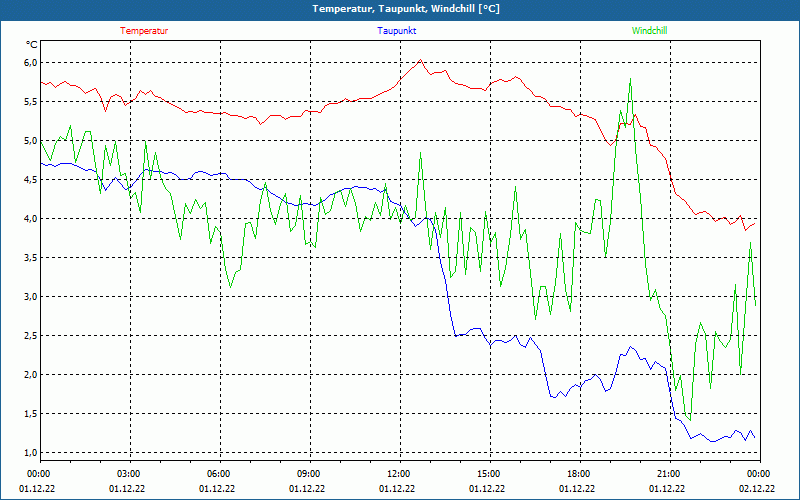800x500 pixels.
Task: Click the '01.12.22' date below 18:00
Action: [x=577, y=488]
